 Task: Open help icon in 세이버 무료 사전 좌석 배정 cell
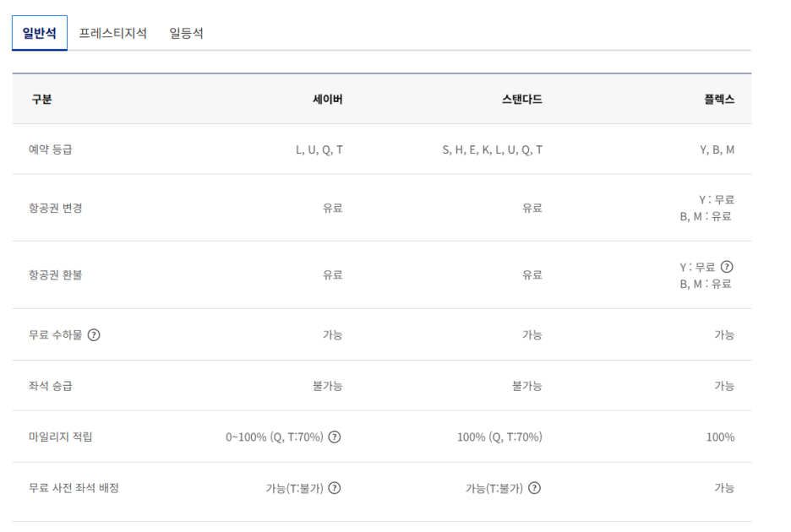[x=335, y=487]
